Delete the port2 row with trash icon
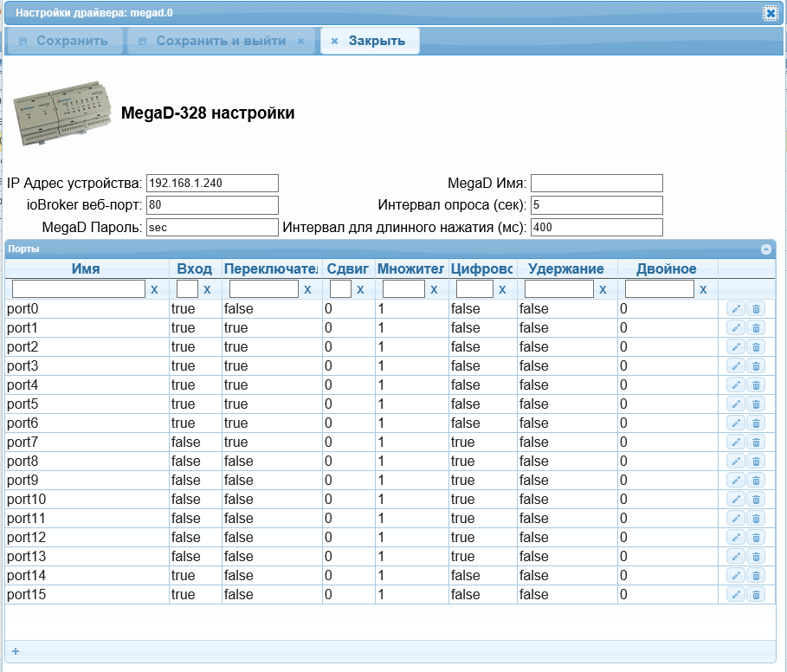Viewport: 787px width, 672px height. coord(756,346)
